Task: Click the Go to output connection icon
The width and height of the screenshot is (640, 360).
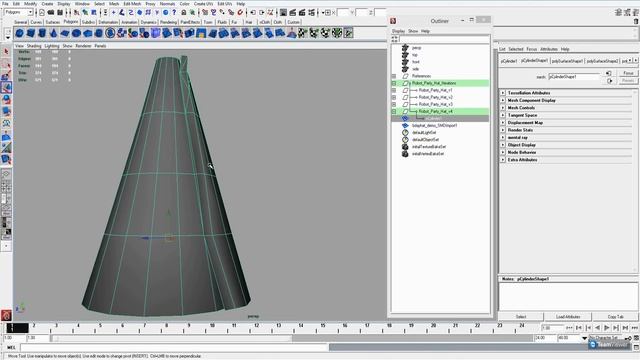Action: (610, 81)
